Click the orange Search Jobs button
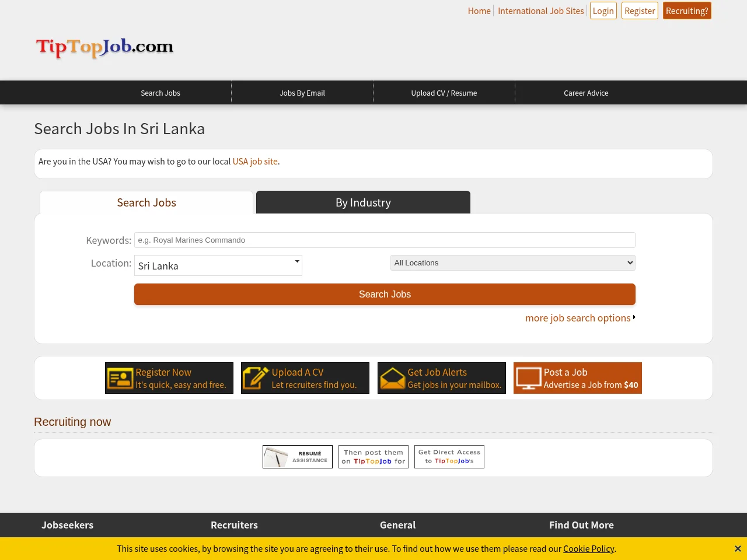The width and height of the screenshot is (747, 560). click(x=385, y=294)
